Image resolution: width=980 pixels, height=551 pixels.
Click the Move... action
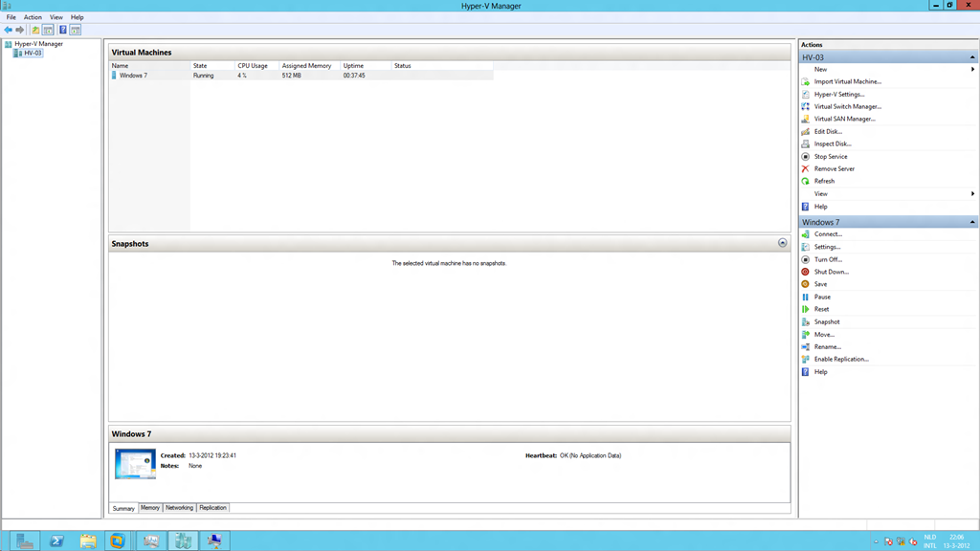click(824, 335)
